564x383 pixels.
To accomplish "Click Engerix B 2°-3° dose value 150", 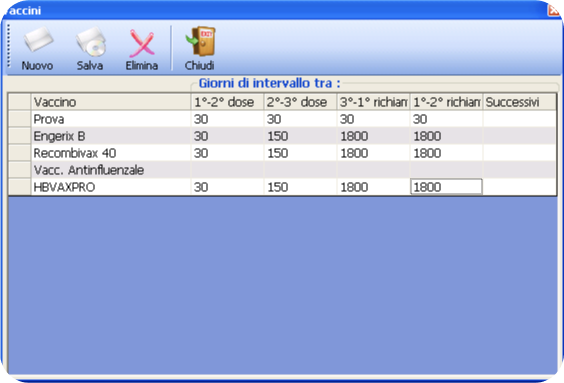I will [x=300, y=136].
